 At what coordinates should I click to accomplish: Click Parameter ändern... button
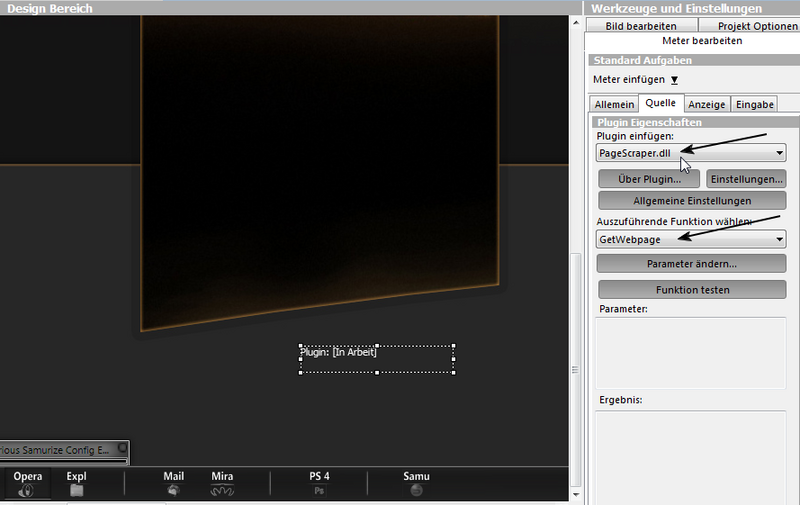pos(691,264)
